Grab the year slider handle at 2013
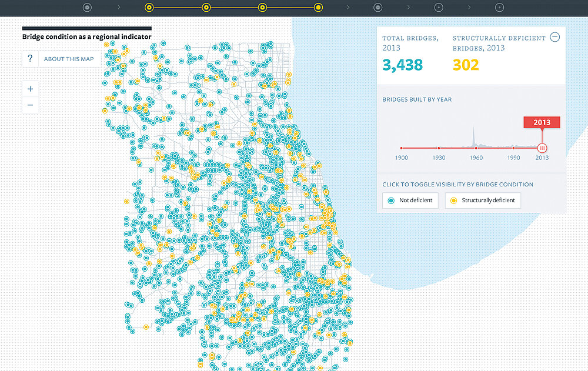This screenshot has height=371, width=588. click(x=542, y=148)
